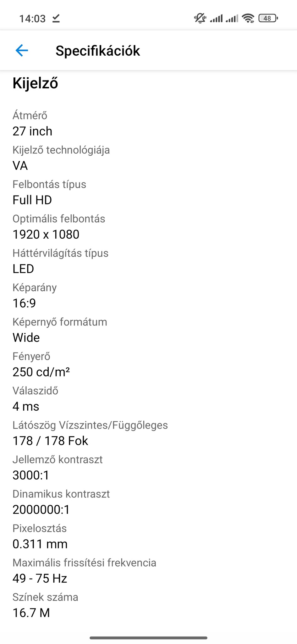Tap the 14:03 clock in status bar
Image resolution: width=297 pixels, height=644 pixels.
[32, 19]
